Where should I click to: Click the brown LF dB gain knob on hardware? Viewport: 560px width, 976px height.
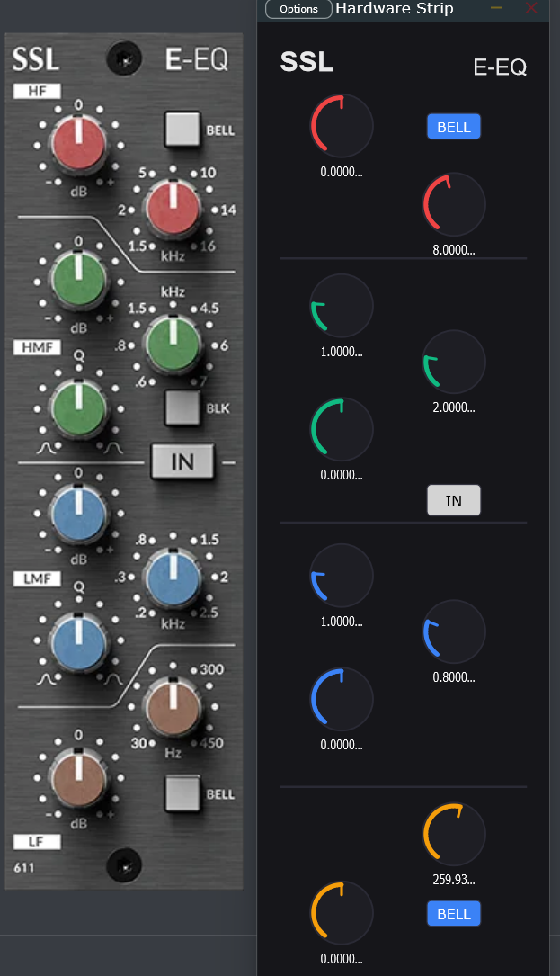point(78,779)
